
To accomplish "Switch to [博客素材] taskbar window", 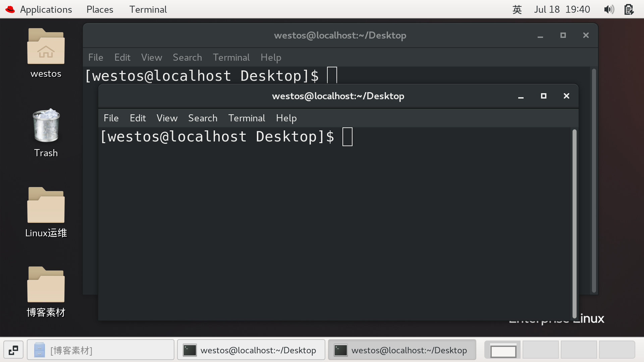I will click(x=101, y=350).
